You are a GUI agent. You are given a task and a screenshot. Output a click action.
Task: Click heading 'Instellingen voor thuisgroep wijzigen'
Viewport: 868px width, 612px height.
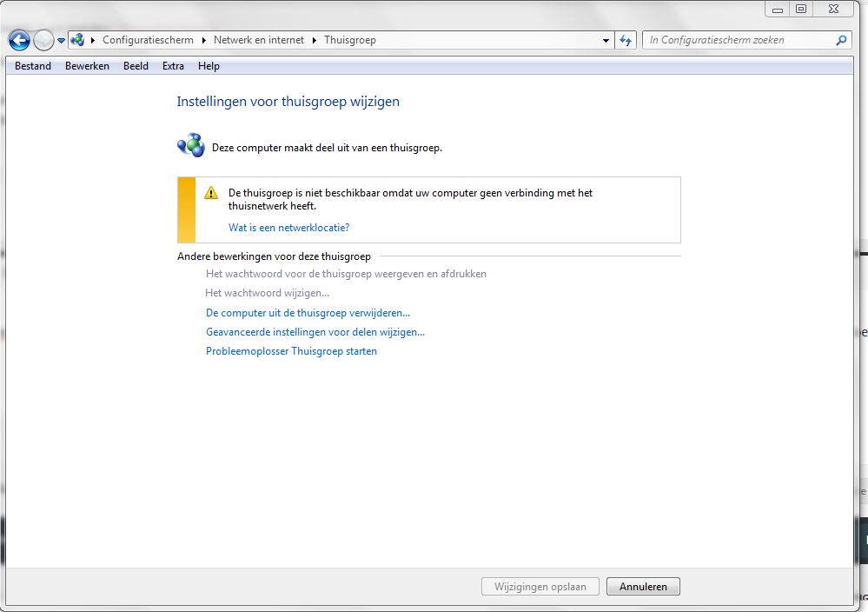point(288,102)
